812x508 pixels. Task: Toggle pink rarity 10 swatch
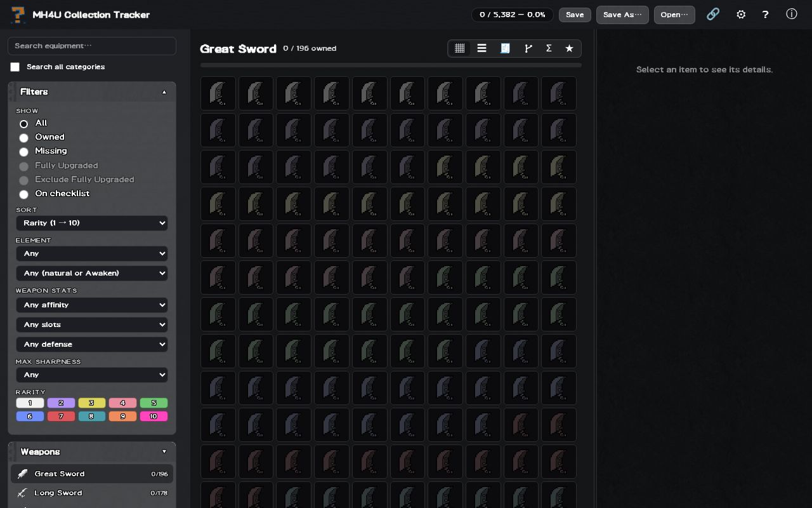point(154,417)
